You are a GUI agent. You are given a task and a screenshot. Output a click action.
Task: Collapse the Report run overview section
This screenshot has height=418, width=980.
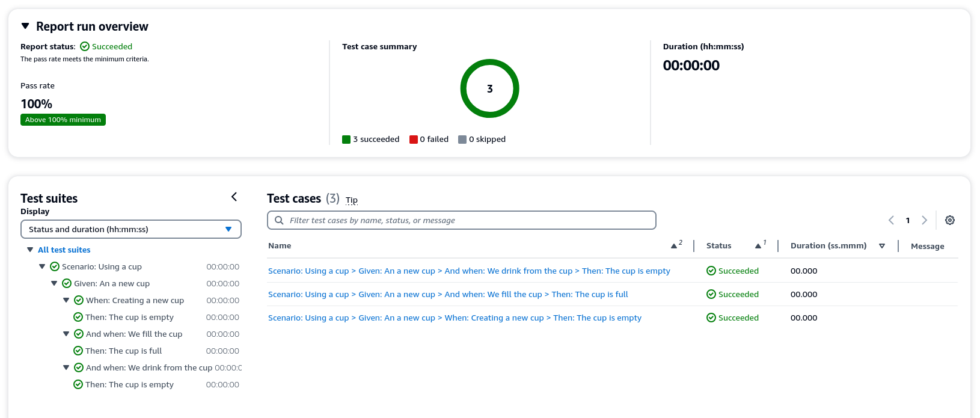click(x=25, y=26)
